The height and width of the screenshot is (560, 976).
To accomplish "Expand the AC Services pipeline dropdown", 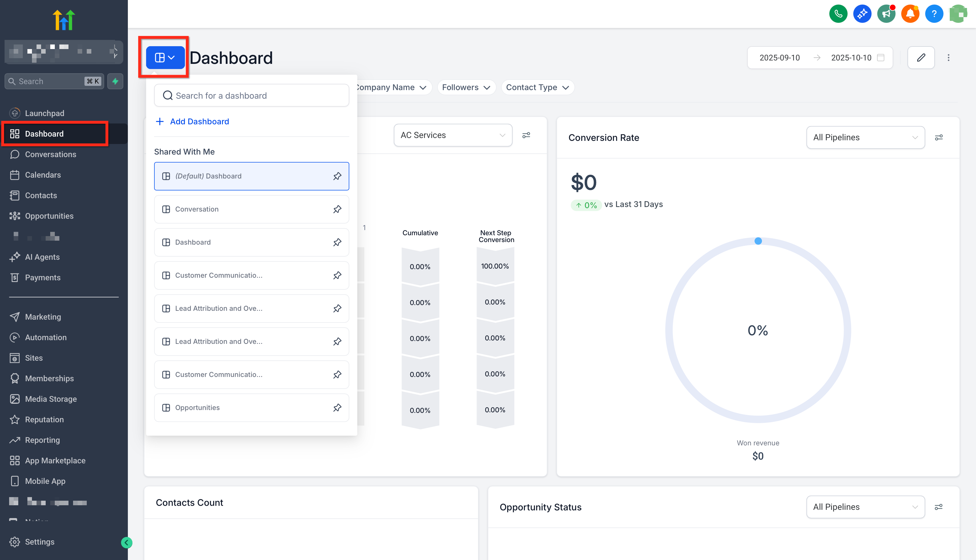I will point(453,135).
